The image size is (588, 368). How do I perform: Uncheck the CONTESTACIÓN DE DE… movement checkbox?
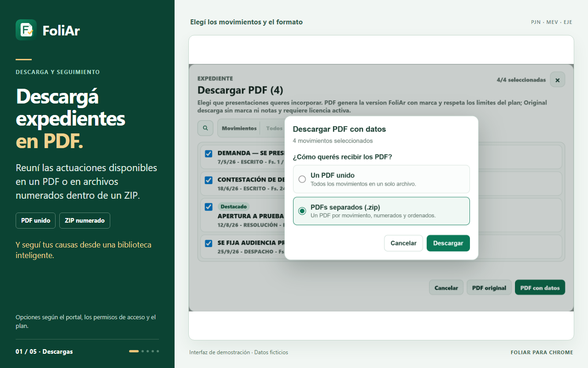[209, 180]
